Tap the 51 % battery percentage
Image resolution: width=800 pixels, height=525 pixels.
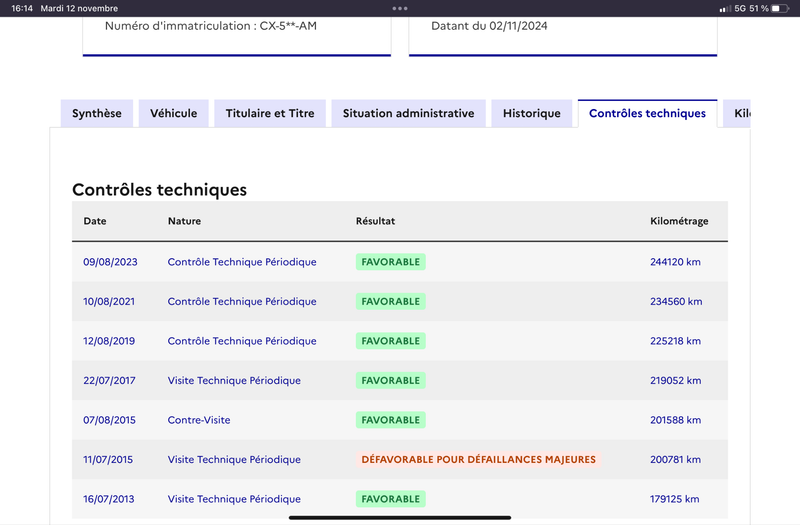(759, 8)
